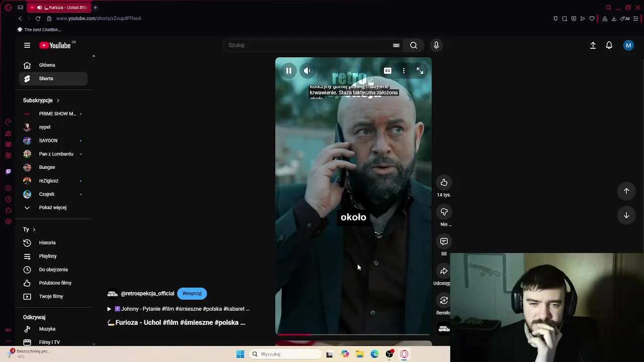
Task: Expand the Subskrypcje section
Action: tap(41, 101)
